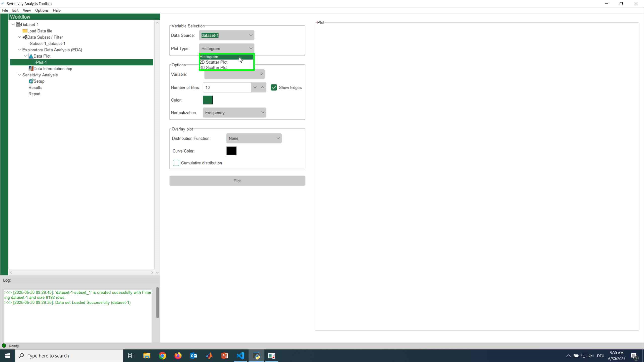Click the Dataset-1 database icon
644x362 pixels.
18,25
